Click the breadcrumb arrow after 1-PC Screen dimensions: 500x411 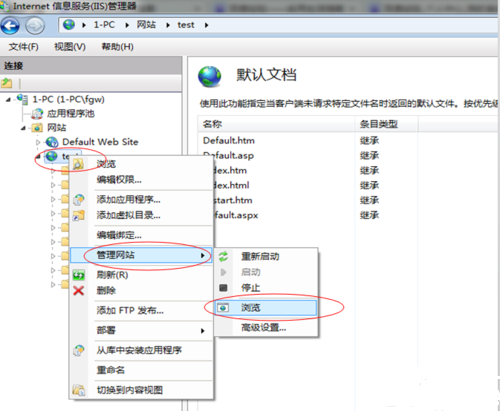127,25
